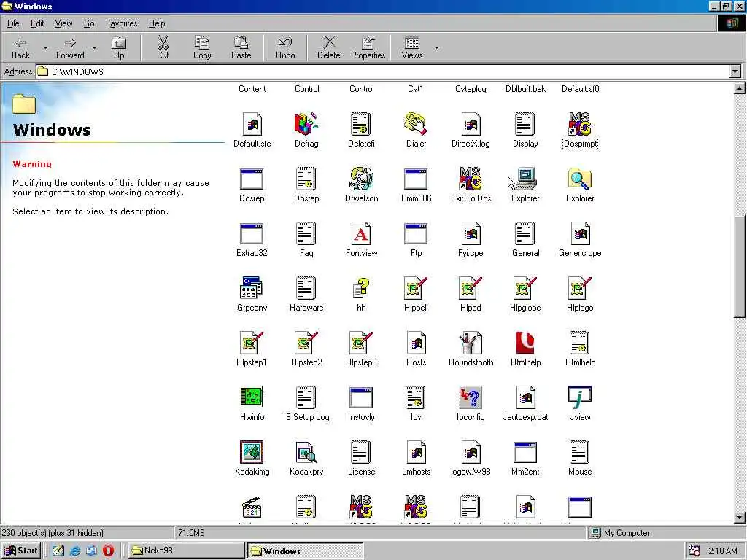This screenshot has width=747, height=560.
Task: Click the Back toolbar button
Action: click(x=21, y=48)
